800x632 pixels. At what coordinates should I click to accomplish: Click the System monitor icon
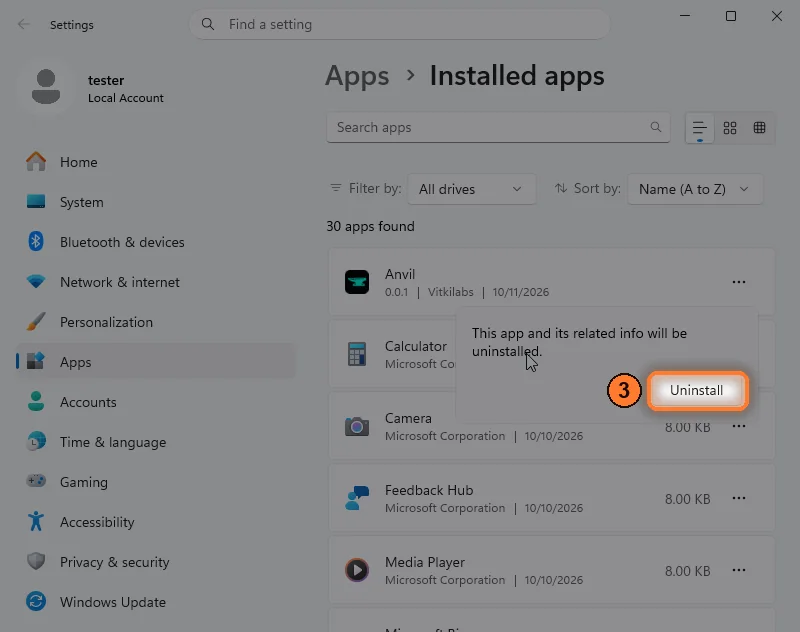coord(36,201)
